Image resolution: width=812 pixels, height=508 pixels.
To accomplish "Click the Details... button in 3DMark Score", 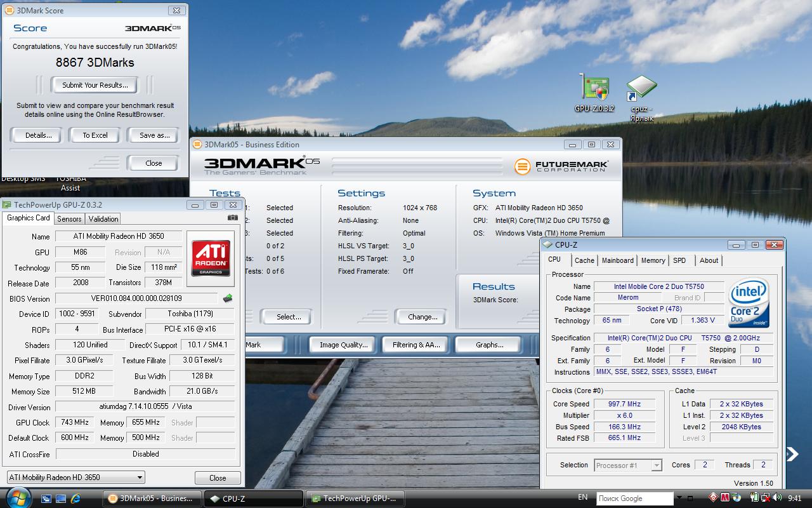I will coord(38,135).
